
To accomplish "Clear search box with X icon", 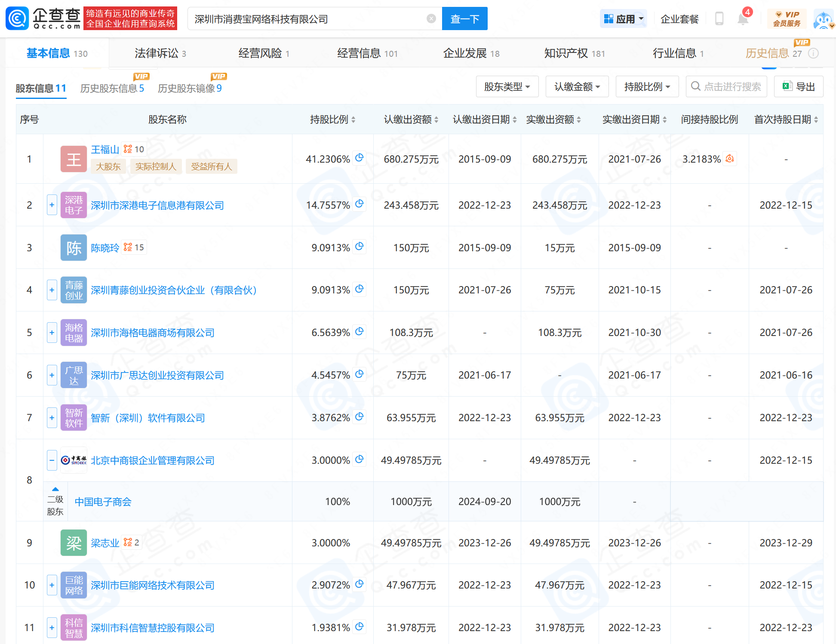I will [431, 18].
